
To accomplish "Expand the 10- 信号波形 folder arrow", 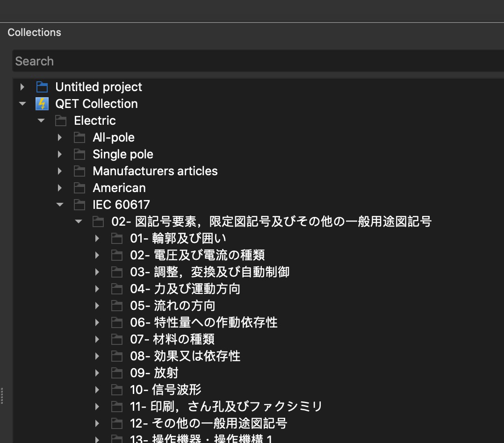I will click(x=97, y=390).
